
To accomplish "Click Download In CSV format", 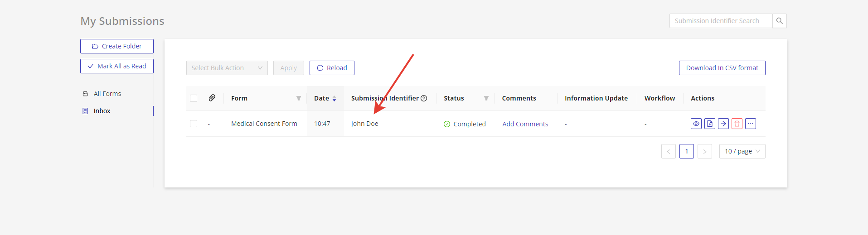I will pos(722,68).
